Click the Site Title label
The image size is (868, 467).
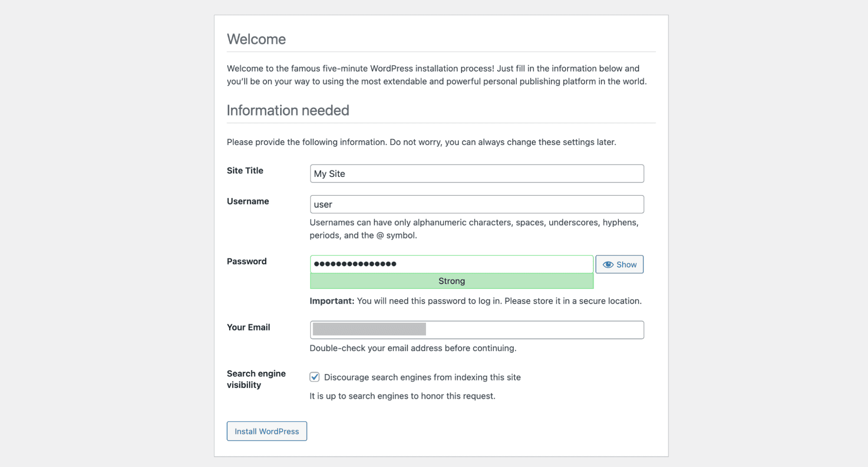244,170
